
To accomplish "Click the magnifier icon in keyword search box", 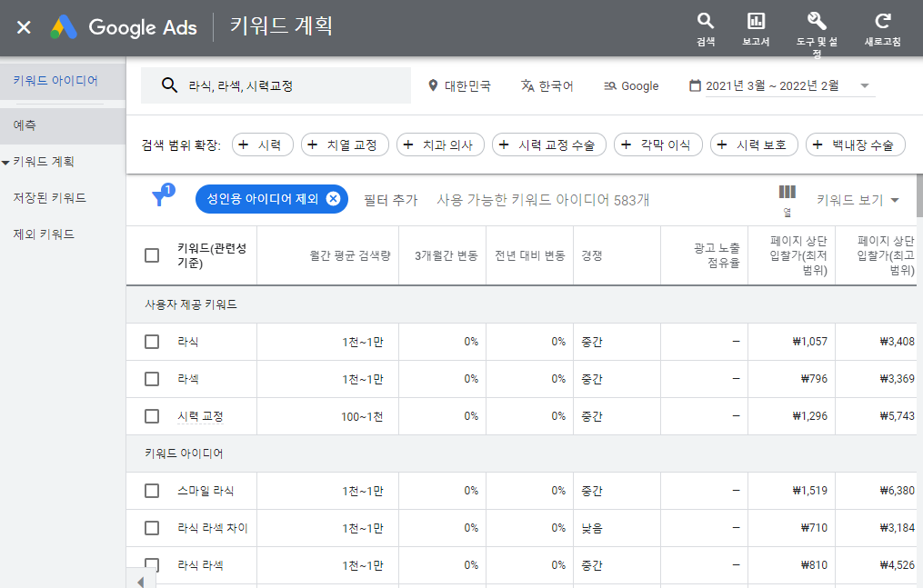I will click(x=169, y=85).
